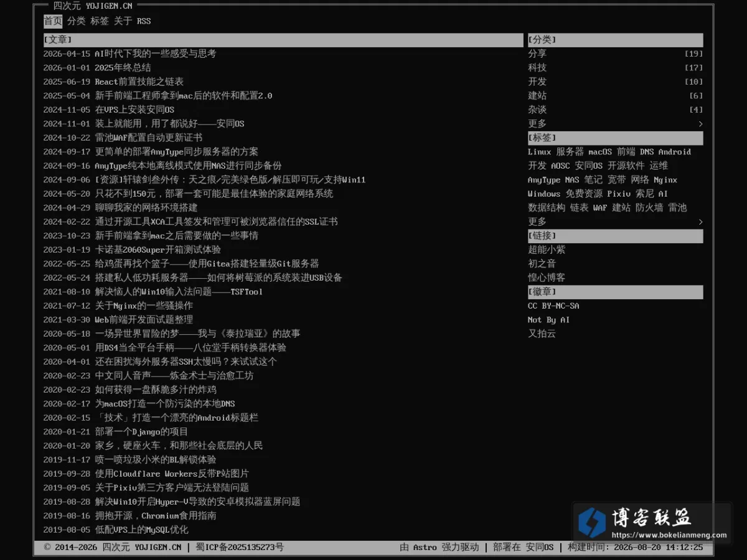Open the 蜀ICP备2025135273号 footer link

(x=240, y=548)
